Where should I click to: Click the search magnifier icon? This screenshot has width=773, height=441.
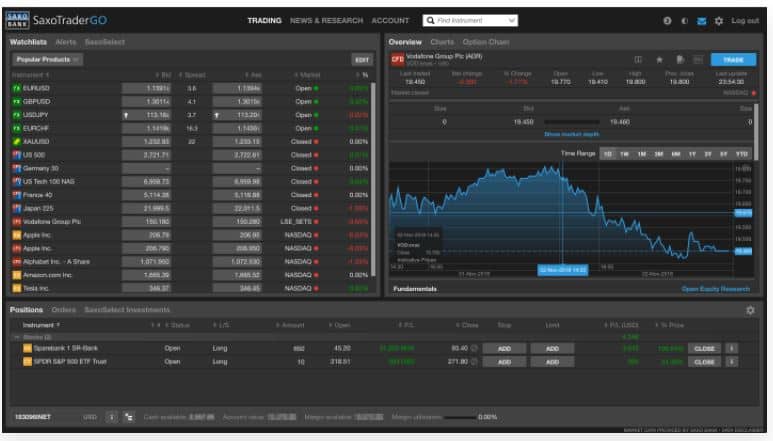[x=430, y=20]
